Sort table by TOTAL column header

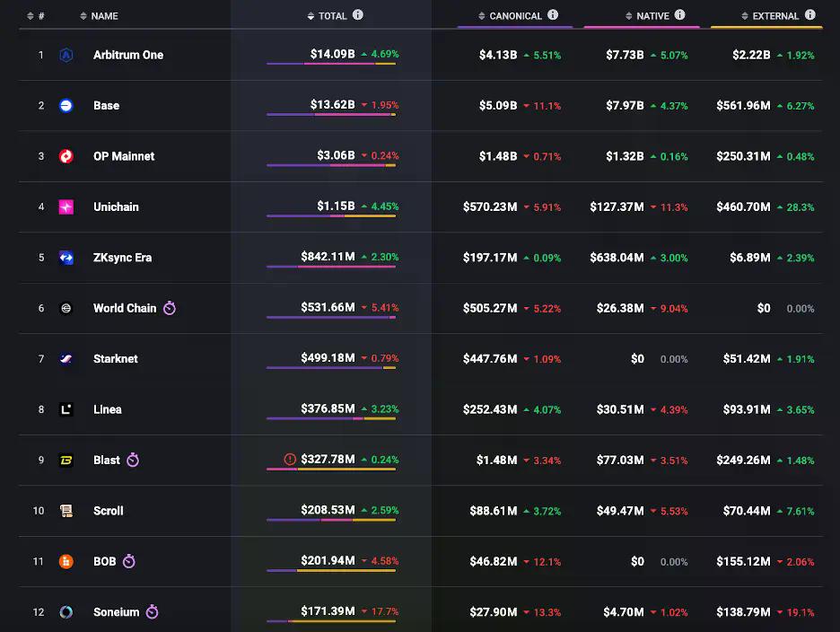[328, 16]
